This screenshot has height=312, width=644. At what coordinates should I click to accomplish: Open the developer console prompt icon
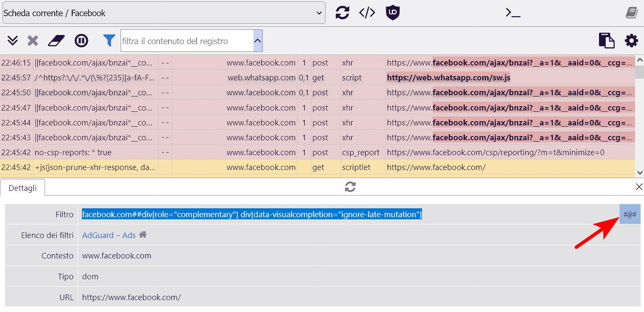(x=513, y=13)
